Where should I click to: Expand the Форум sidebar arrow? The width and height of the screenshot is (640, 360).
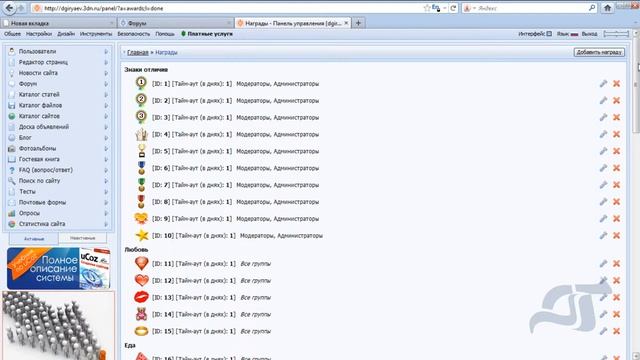106,84
